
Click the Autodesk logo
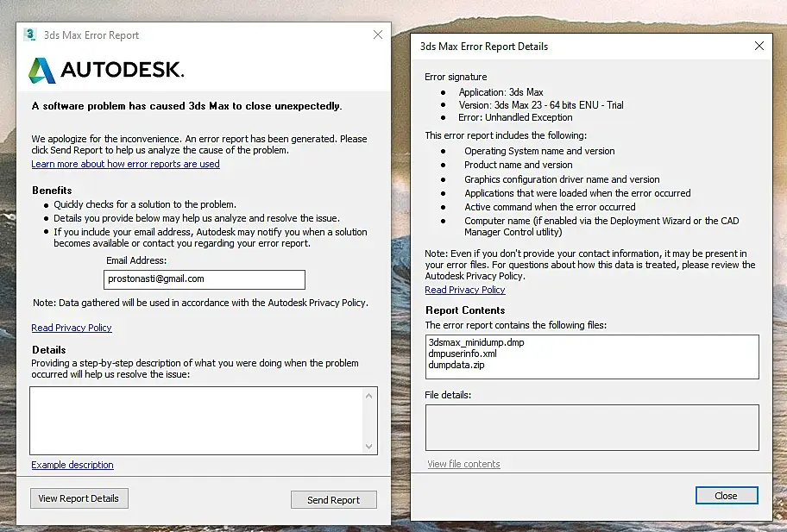[106, 70]
